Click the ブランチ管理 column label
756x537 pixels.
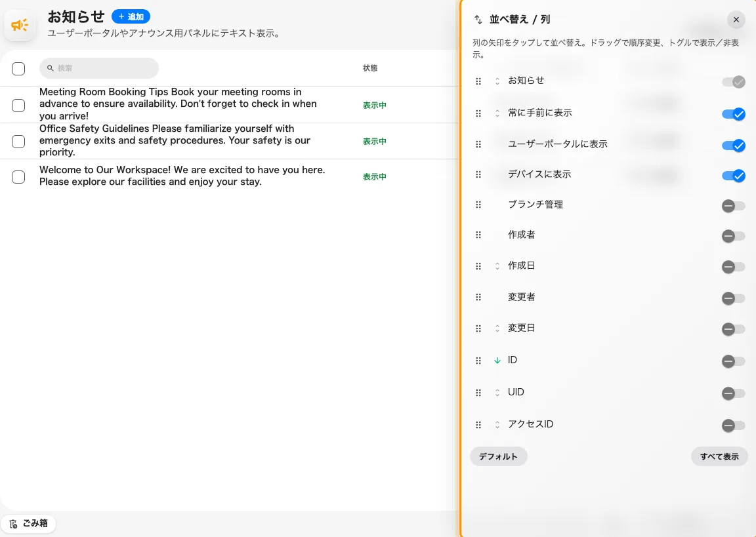click(535, 204)
